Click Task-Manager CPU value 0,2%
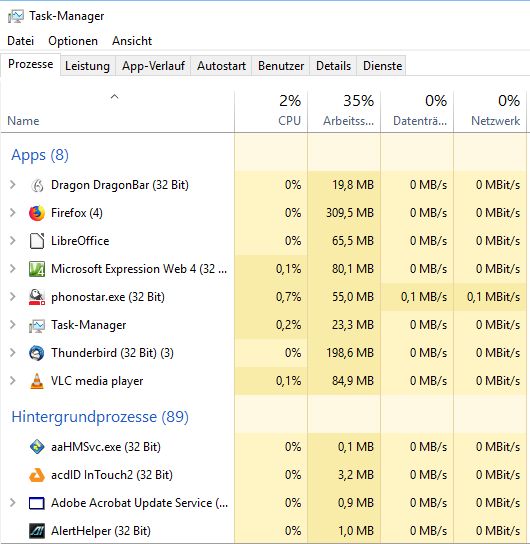 [x=288, y=325]
